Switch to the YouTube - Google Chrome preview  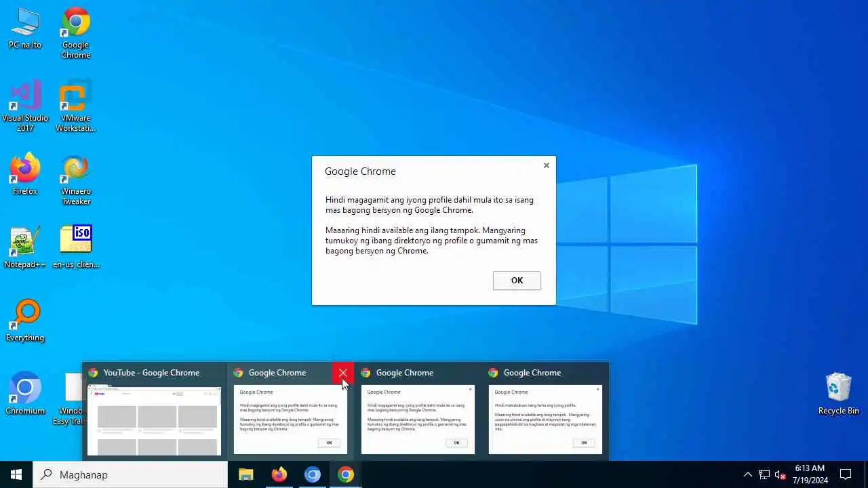point(155,411)
